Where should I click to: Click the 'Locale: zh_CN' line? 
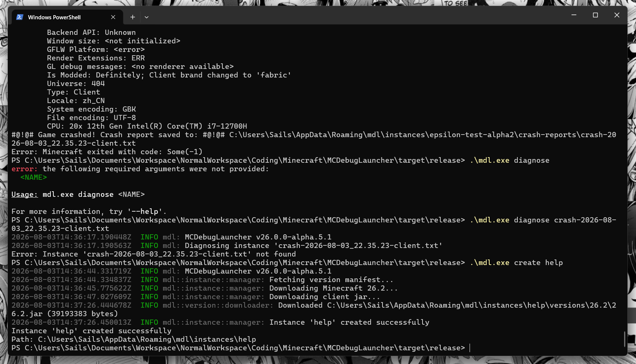(76, 101)
